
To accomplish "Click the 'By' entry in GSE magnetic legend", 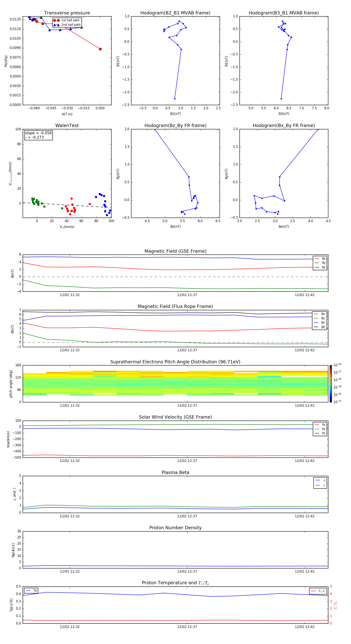I will [320, 263].
